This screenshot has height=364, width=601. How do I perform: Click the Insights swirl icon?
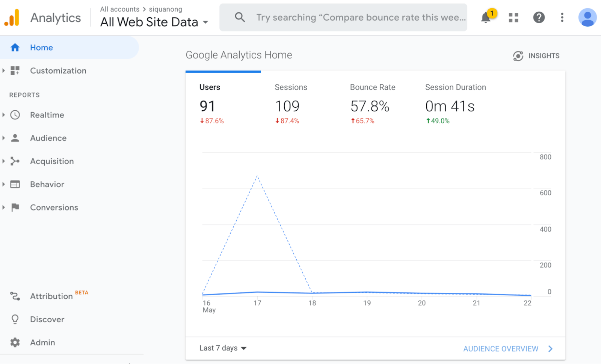coord(518,56)
